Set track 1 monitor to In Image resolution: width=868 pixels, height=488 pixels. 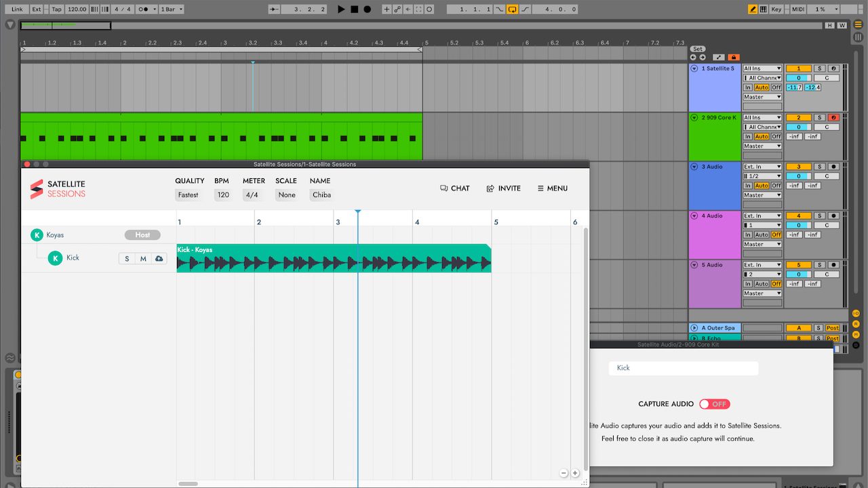748,87
